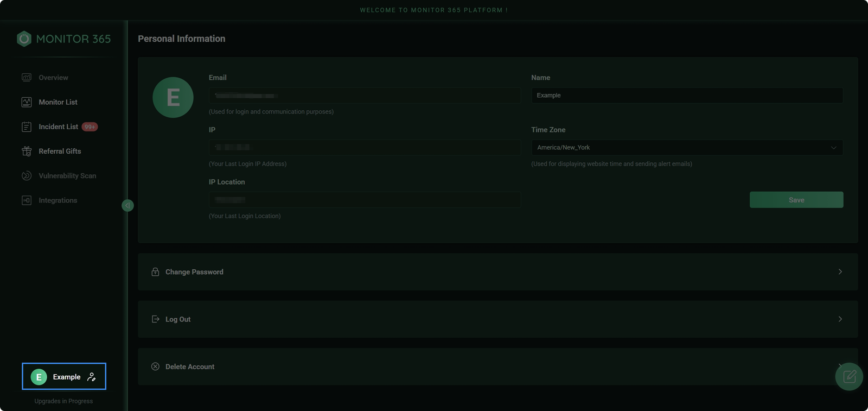Image resolution: width=868 pixels, height=411 pixels.
Task: Collapse the sidebar with the arrow handle
Action: click(x=127, y=205)
